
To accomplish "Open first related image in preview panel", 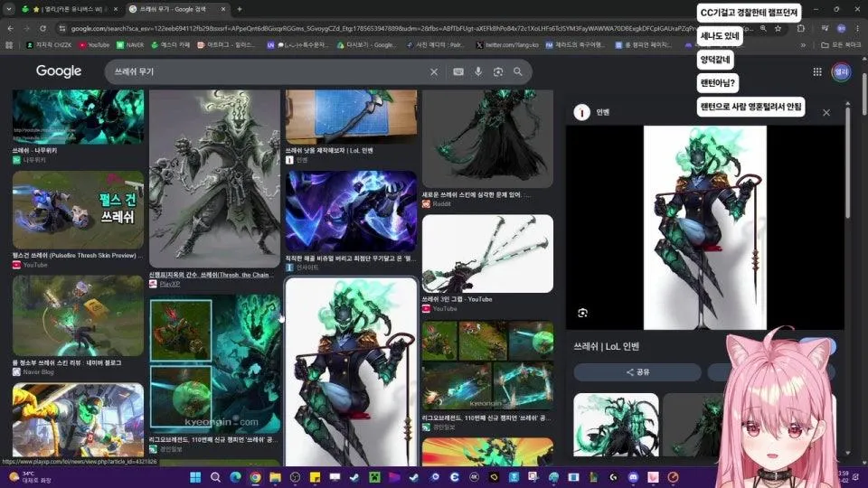I will point(616,425).
